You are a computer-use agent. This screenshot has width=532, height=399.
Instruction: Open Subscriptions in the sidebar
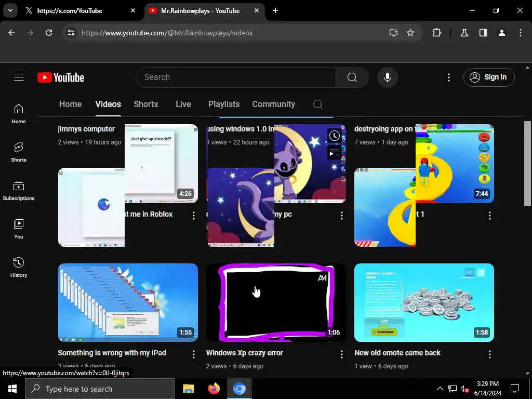point(19,191)
